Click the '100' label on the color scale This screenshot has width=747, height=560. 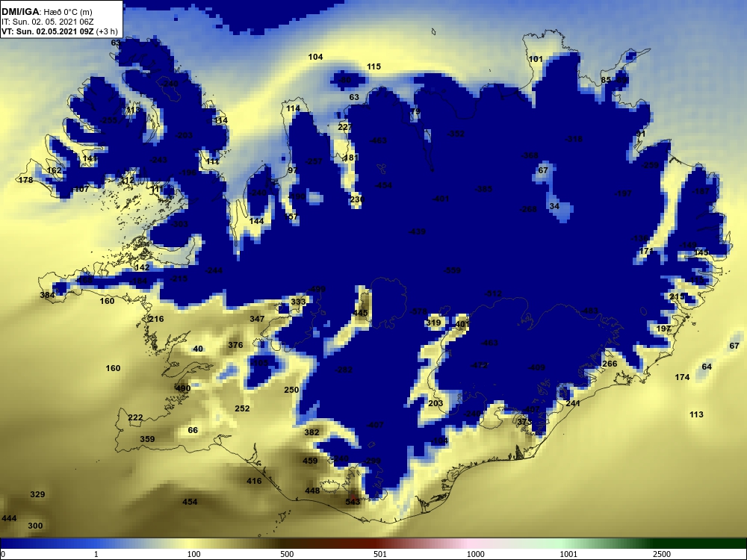coord(193,554)
